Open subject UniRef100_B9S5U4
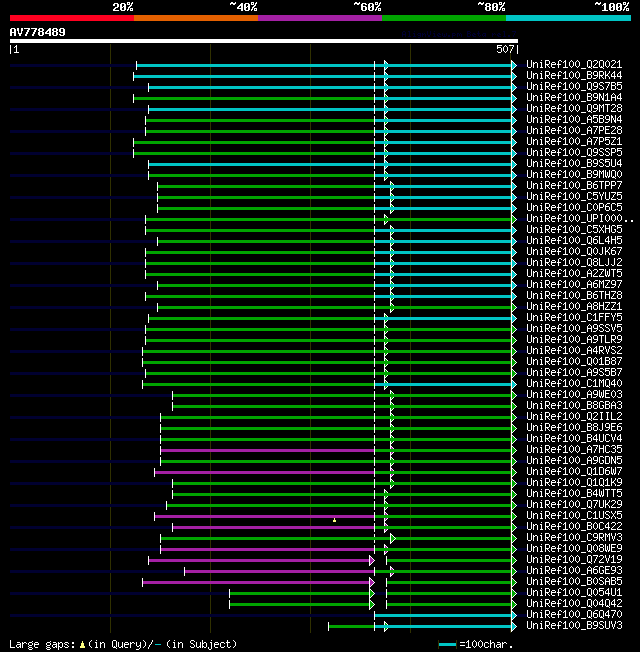 tap(574, 163)
